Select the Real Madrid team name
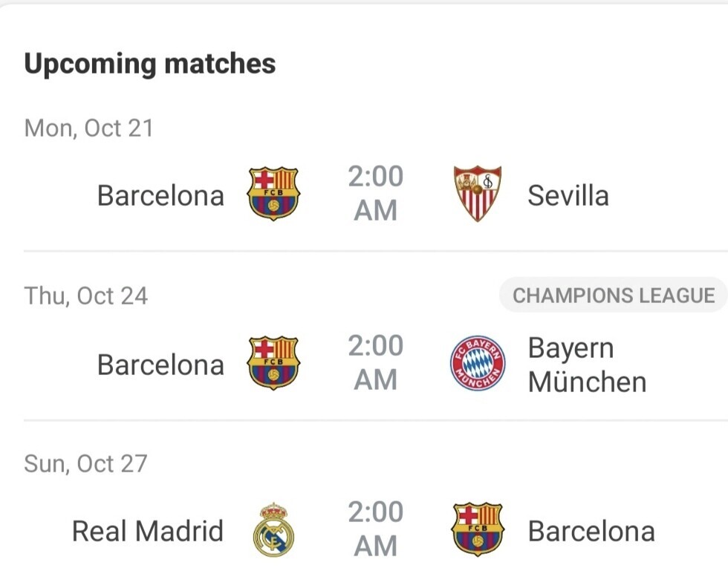The width and height of the screenshot is (728, 574). point(148,531)
